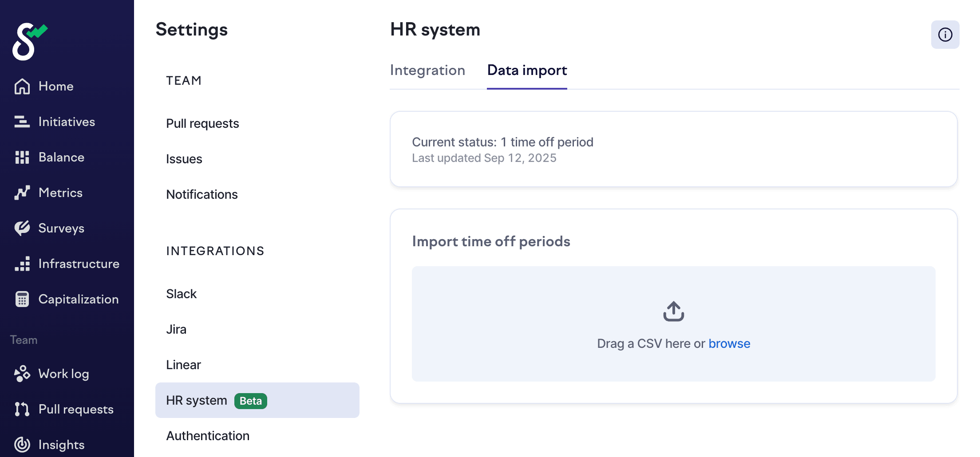Screen dimensions: 980x457
Task: Click the Home house icon
Action: [22, 86]
